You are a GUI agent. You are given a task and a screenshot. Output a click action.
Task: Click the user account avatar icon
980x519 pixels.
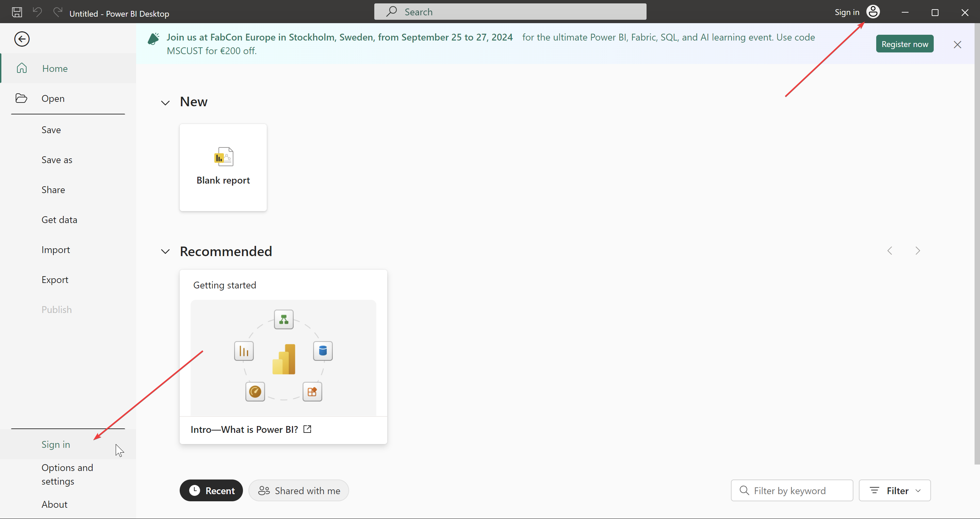[x=873, y=12]
